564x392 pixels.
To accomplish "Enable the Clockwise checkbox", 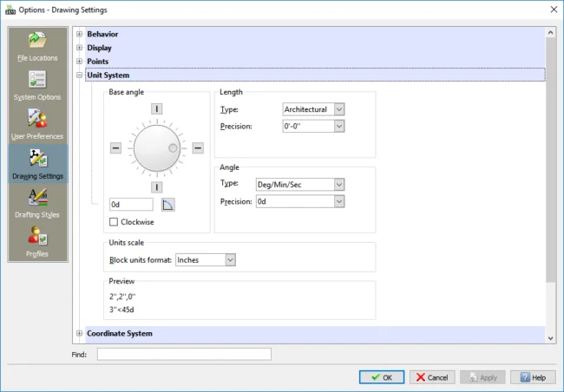I will [114, 222].
